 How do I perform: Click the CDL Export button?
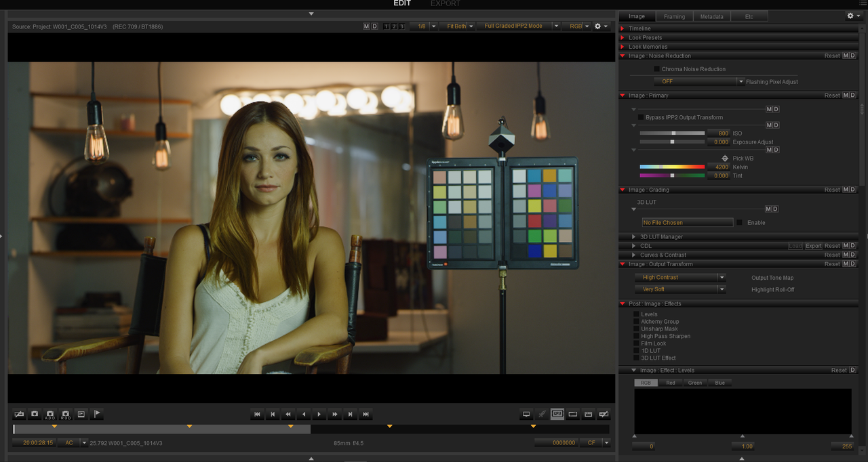pos(814,246)
